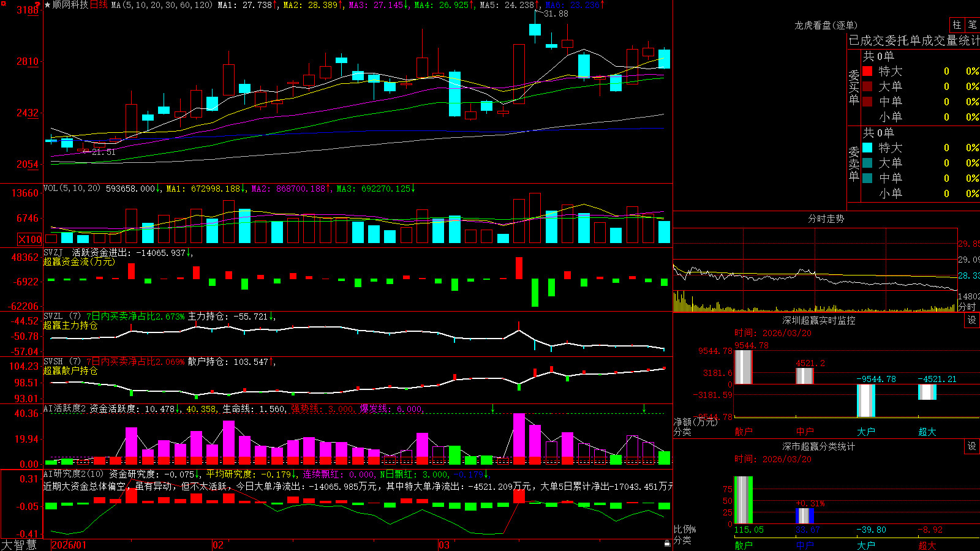The image size is (980, 551).
Task: Click the 日线 period label
Action: click(x=99, y=5)
